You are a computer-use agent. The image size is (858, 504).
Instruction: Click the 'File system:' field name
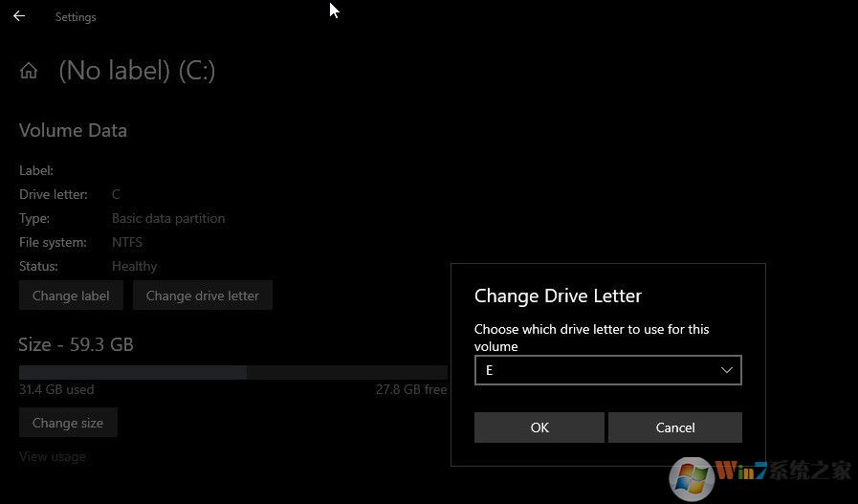[53, 242]
